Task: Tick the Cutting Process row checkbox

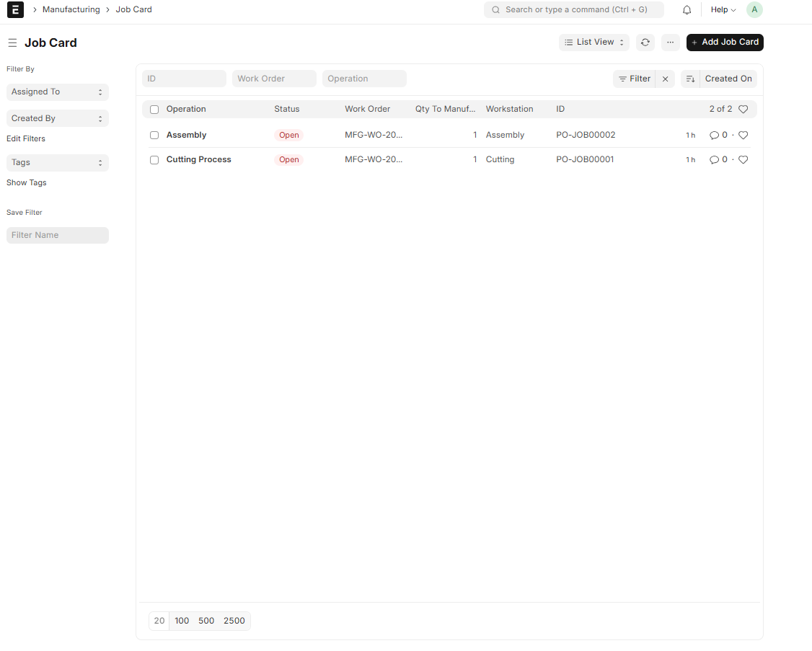Action: (x=154, y=160)
